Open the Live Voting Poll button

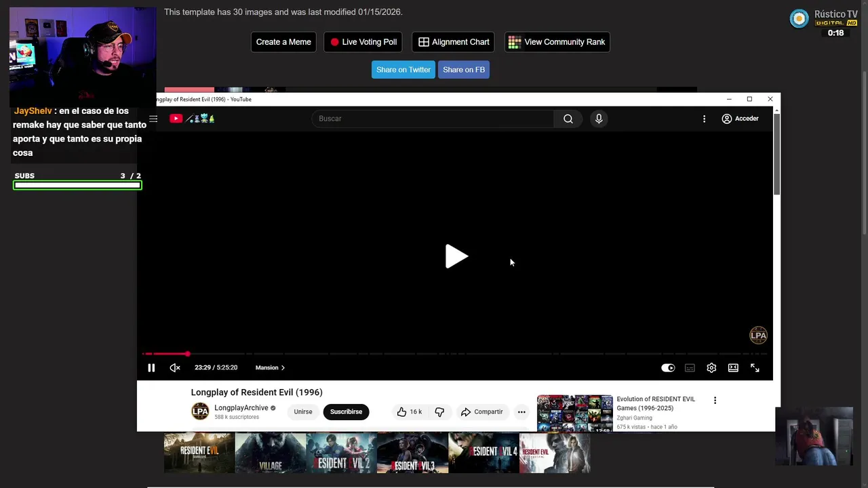[363, 42]
